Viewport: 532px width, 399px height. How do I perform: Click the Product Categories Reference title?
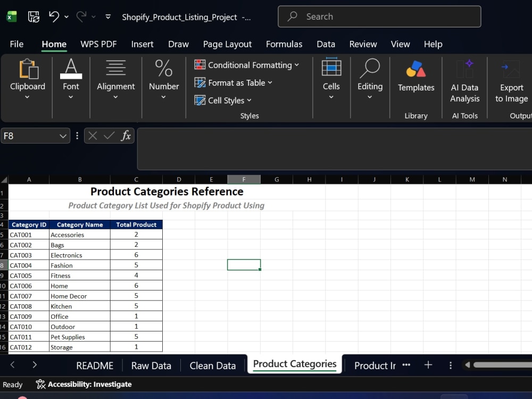(167, 192)
